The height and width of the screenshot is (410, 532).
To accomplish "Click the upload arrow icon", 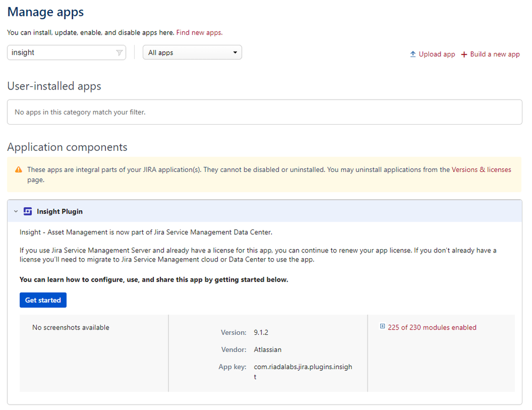I will [x=413, y=54].
